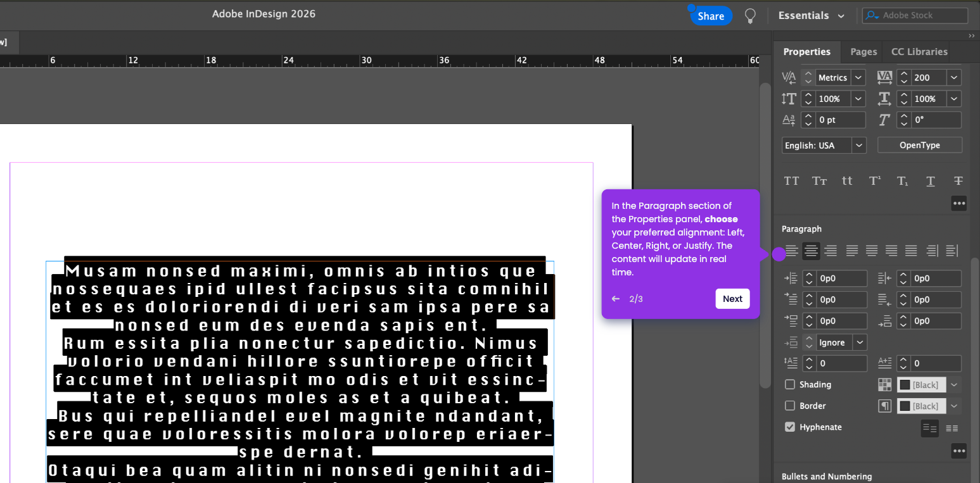The height and width of the screenshot is (483, 980).
Task: Open more Paragraph options ellipsis
Action: (x=959, y=451)
